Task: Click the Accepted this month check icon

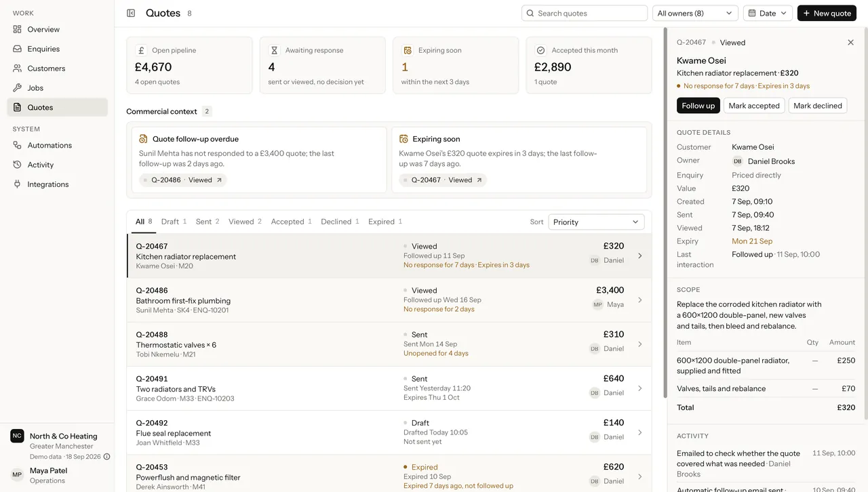Action: (540, 50)
